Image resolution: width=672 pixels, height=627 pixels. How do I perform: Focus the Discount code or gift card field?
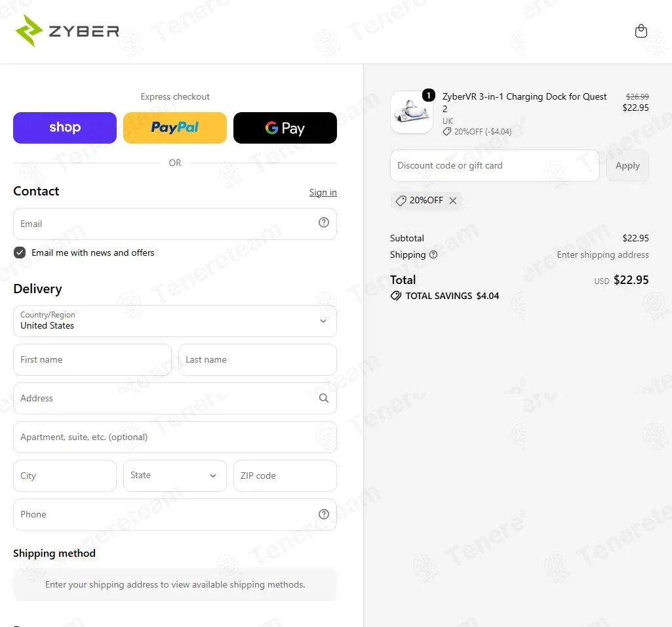click(x=494, y=165)
